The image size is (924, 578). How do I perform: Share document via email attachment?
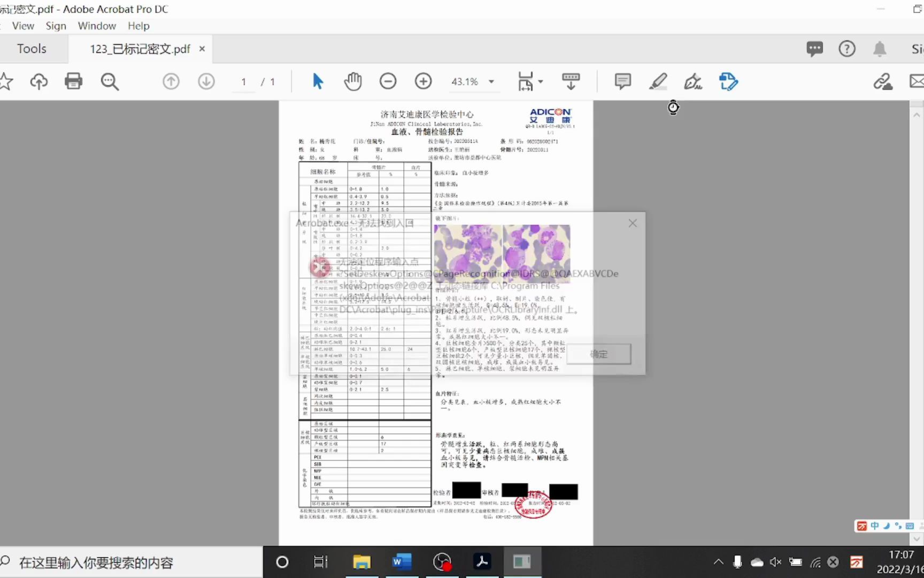(x=917, y=81)
